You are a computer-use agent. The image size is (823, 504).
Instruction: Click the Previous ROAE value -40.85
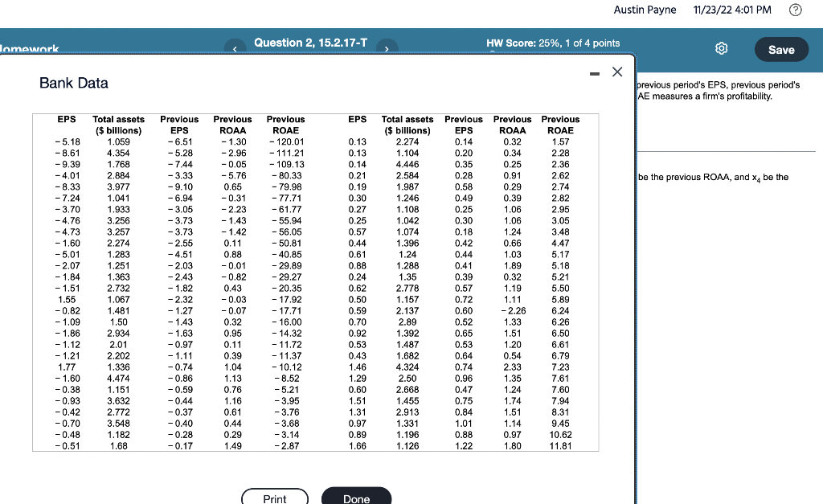point(287,255)
